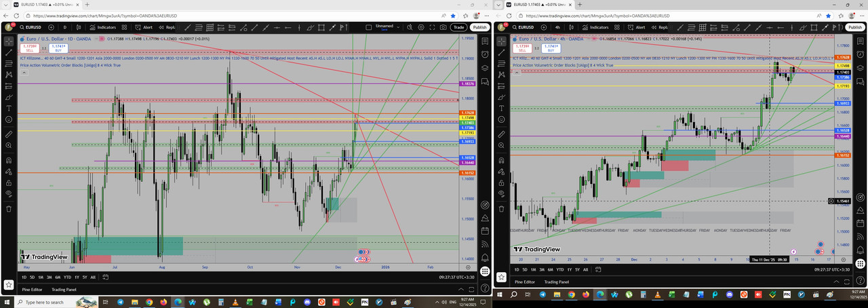Toggle favorites star icon at left sidebar bottom

(8, 285)
